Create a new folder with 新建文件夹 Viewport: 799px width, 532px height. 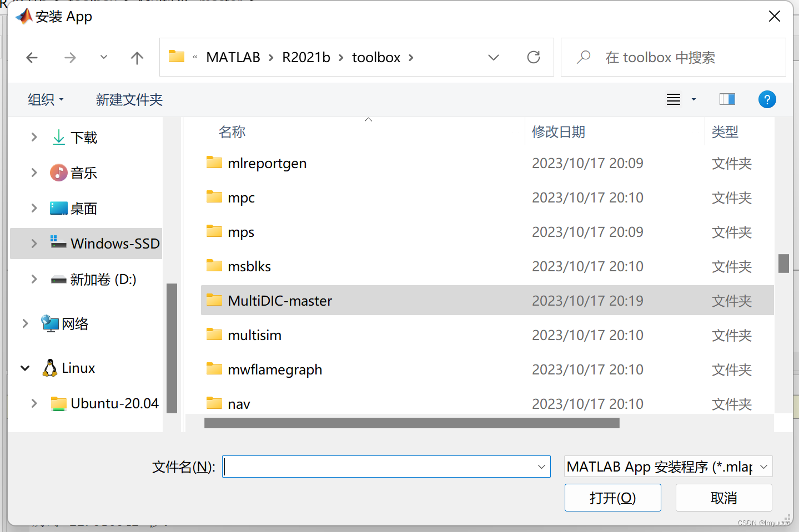point(129,100)
